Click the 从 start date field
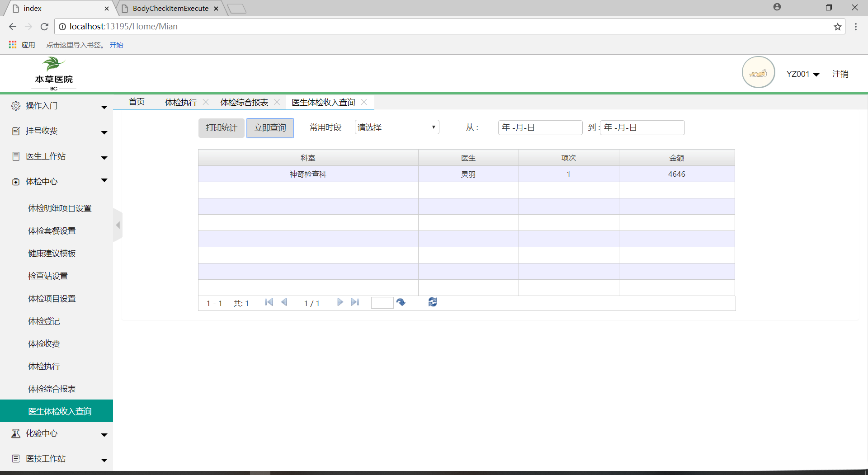Viewport: 868px width, 475px height. [540, 127]
